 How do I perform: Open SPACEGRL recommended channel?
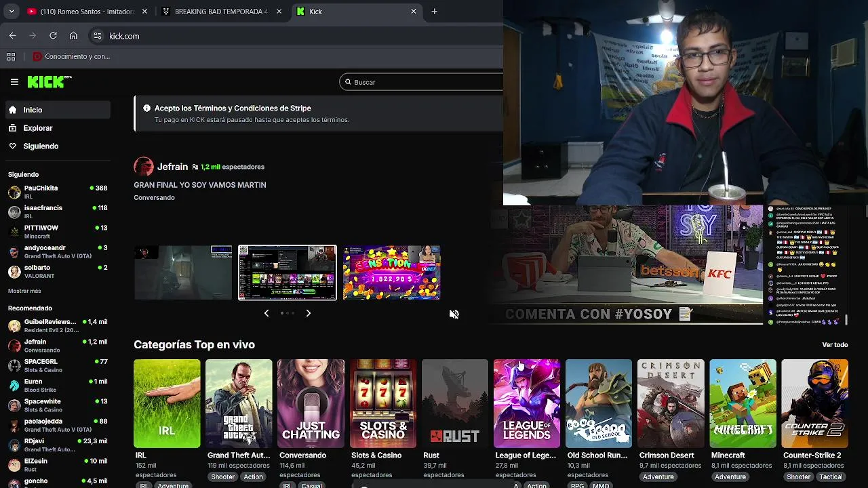(58, 365)
